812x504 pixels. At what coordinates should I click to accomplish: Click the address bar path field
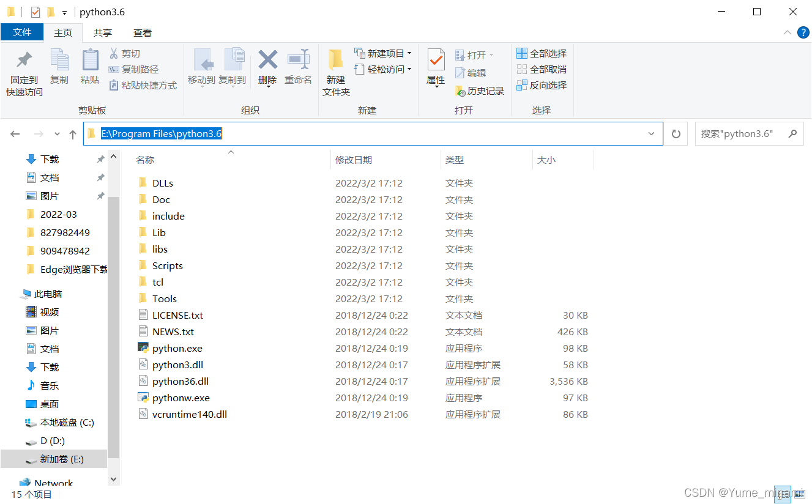point(373,133)
